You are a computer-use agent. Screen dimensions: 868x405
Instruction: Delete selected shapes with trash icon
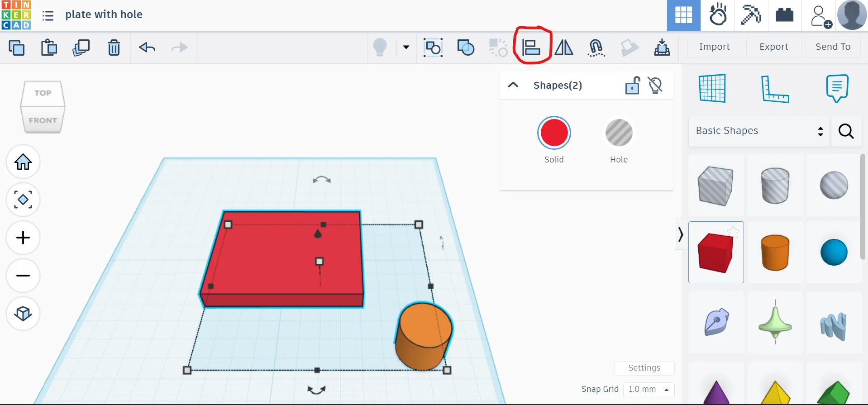point(114,47)
